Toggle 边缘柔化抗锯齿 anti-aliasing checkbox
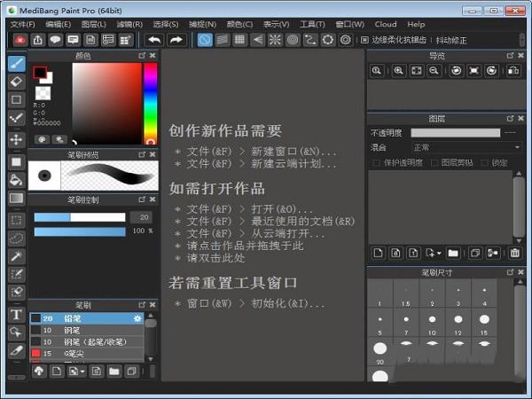 coord(364,40)
